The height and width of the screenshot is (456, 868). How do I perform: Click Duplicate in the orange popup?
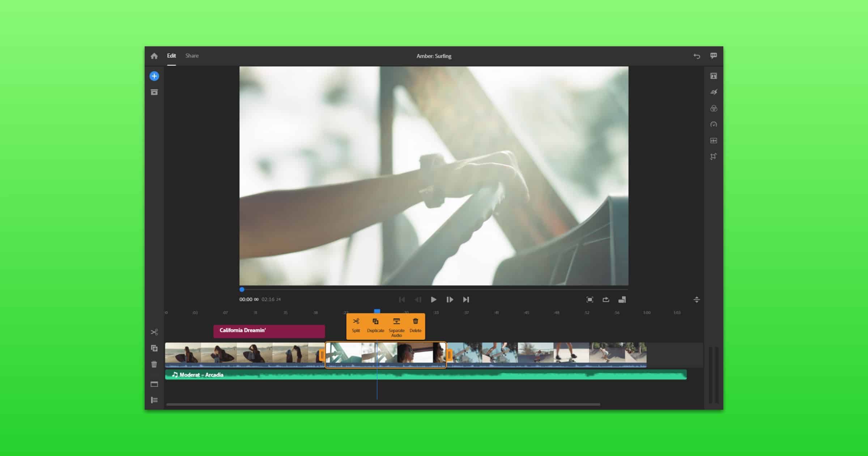point(375,325)
